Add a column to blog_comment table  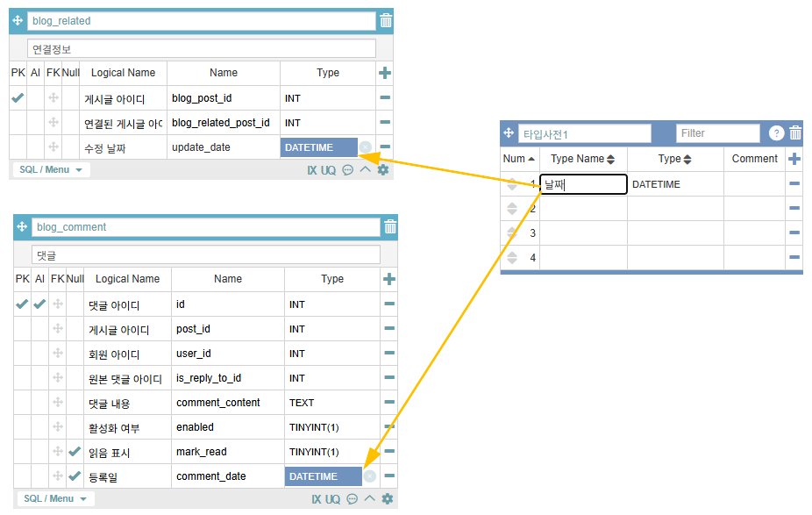389,279
